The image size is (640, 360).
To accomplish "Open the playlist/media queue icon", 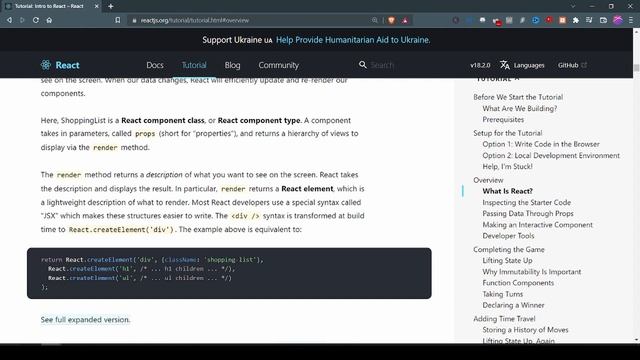I will coord(589,20).
